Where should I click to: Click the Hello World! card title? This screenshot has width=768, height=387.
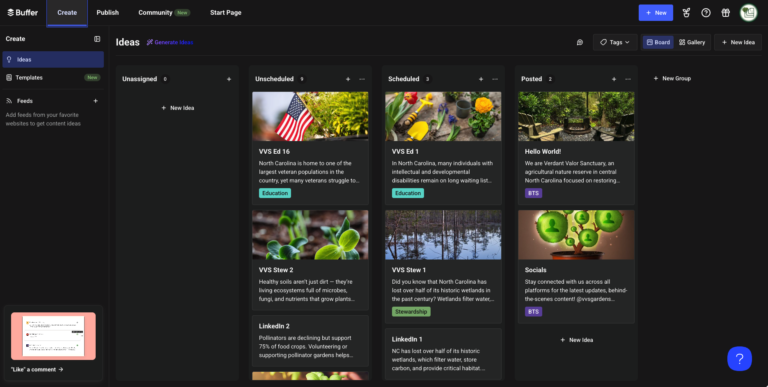coord(543,151)
